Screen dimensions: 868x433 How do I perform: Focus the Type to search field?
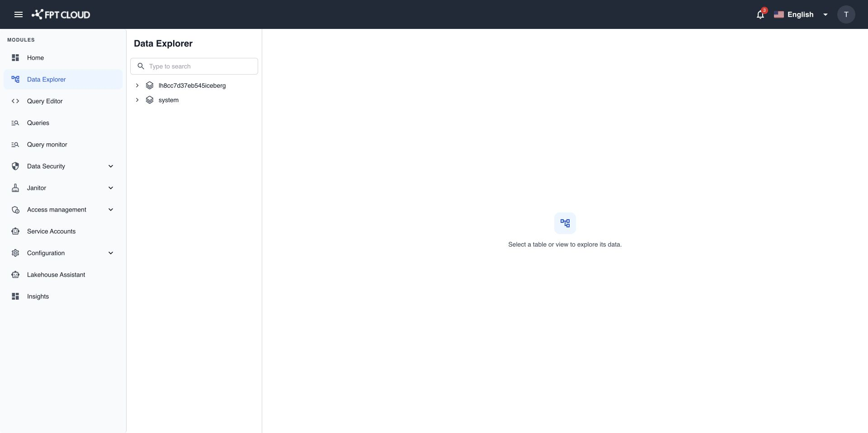[194, 66]
